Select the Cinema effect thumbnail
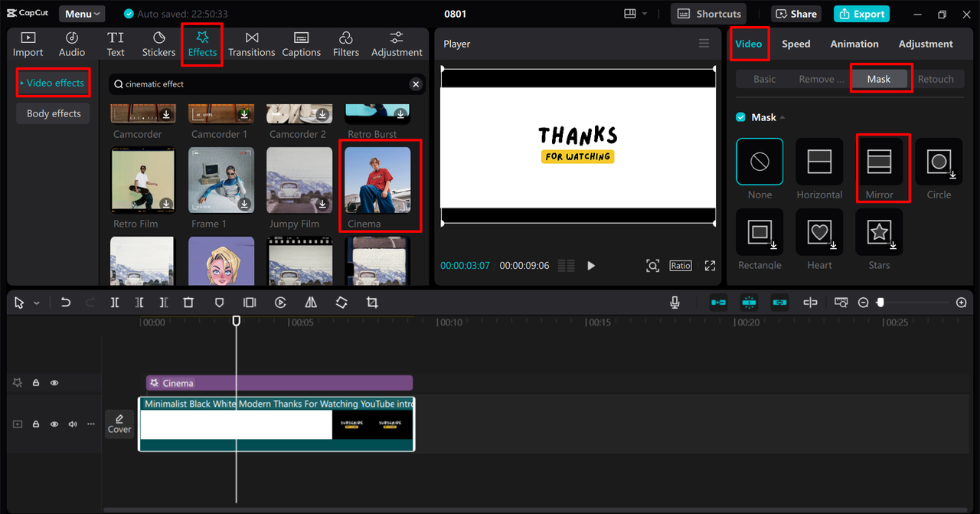980x514 pixels. 377,180
